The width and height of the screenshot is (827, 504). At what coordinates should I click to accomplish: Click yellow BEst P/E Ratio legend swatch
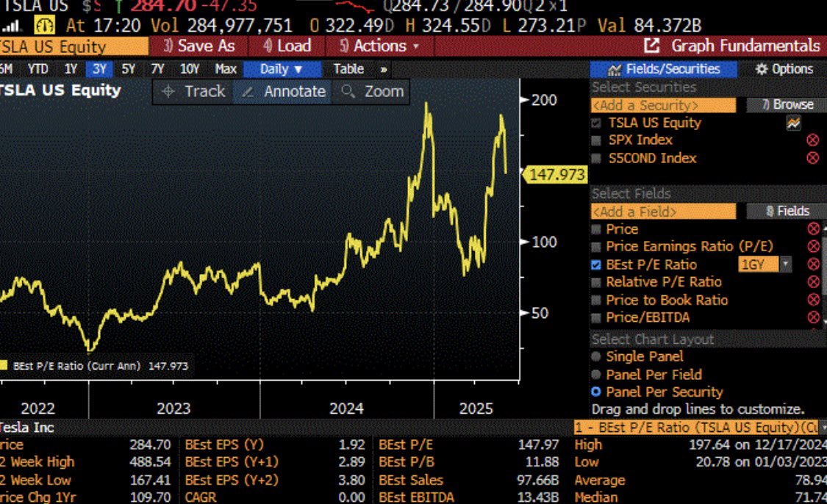3,365
